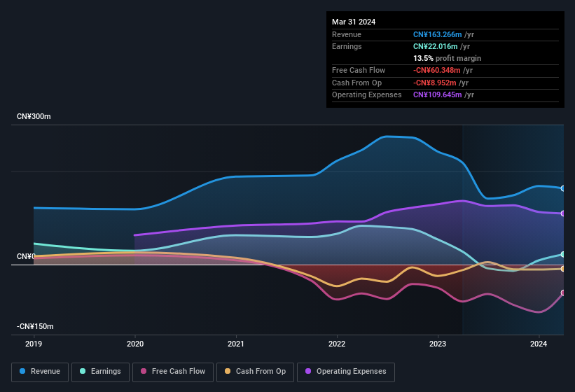Select the 2019 label on the x-axis
This screenshot has width=575, height=392.
pos(34,344)
